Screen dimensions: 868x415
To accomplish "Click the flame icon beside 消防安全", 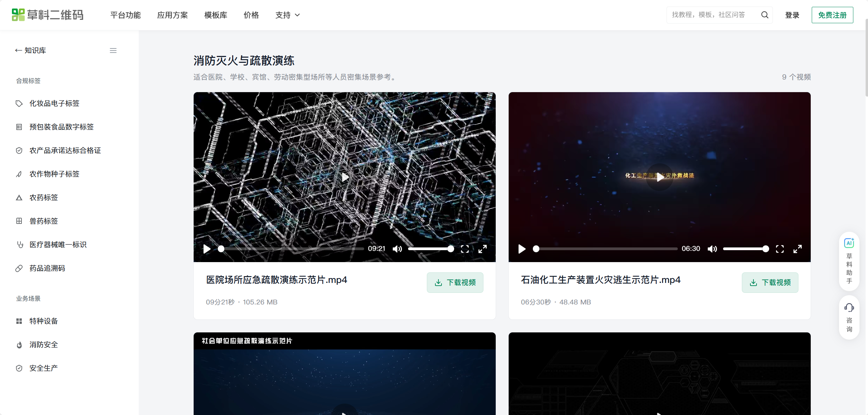I will coord(19,345).
